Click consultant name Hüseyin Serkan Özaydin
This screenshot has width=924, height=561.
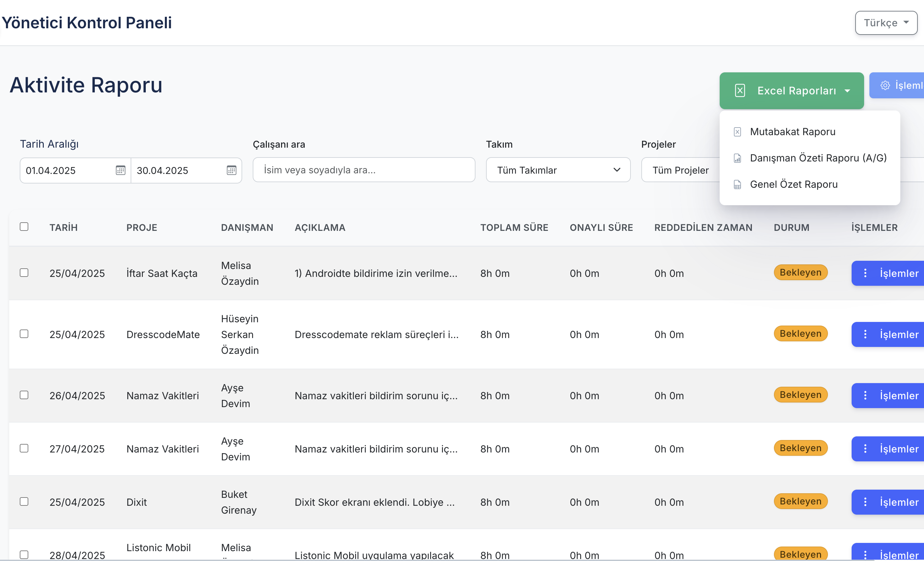[x=240, y=334]
